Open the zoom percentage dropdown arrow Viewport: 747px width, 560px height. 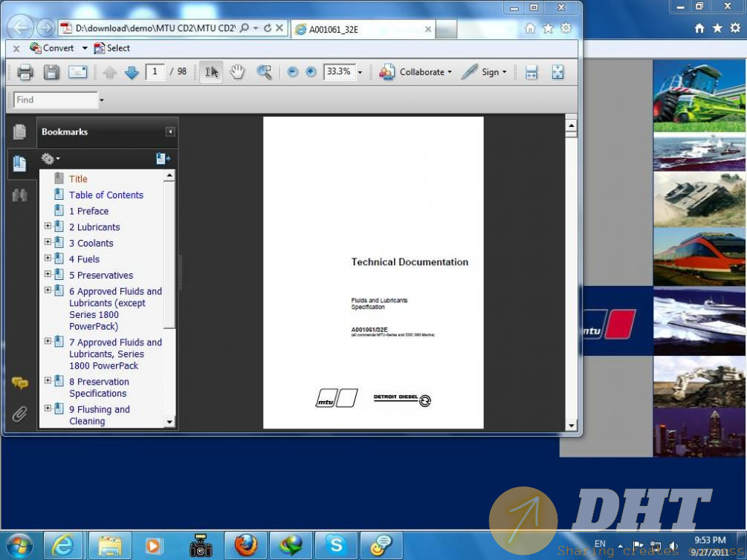click(360, 72)
